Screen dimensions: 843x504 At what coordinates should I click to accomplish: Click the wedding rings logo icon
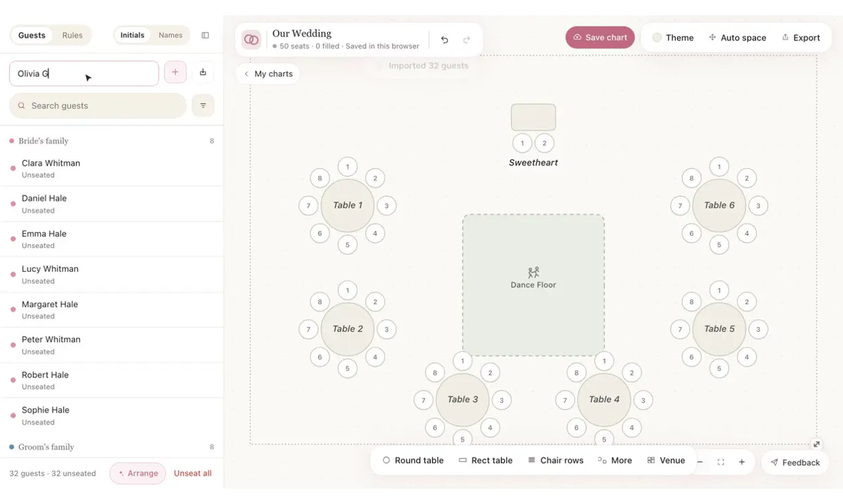click(251, 40)
